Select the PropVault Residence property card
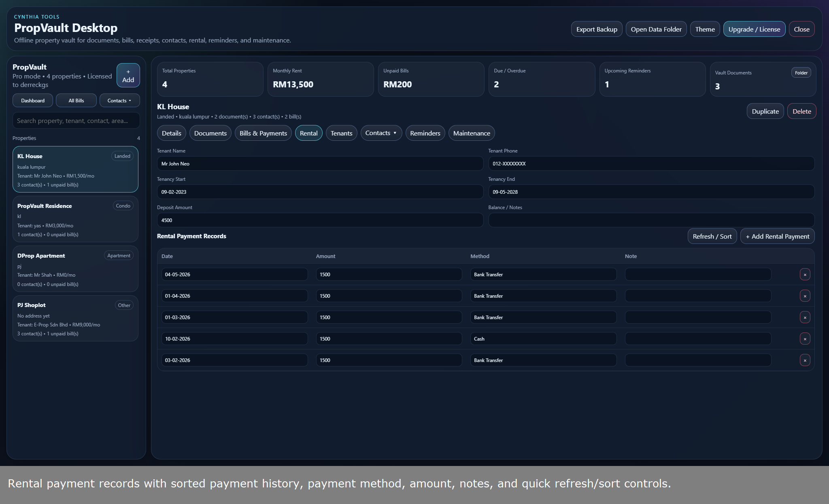 pos(75,219)
